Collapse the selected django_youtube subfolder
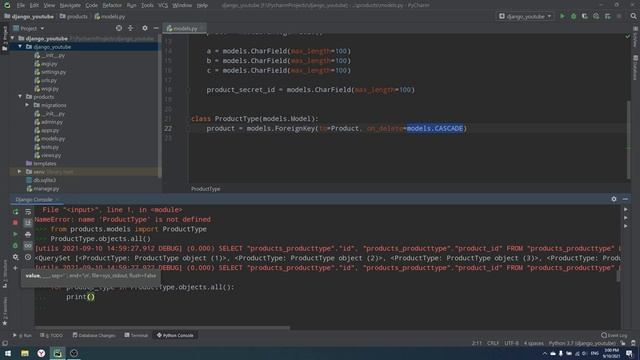Image resolution: width=640 pixels, height=360 pixels. pos(20,47)
